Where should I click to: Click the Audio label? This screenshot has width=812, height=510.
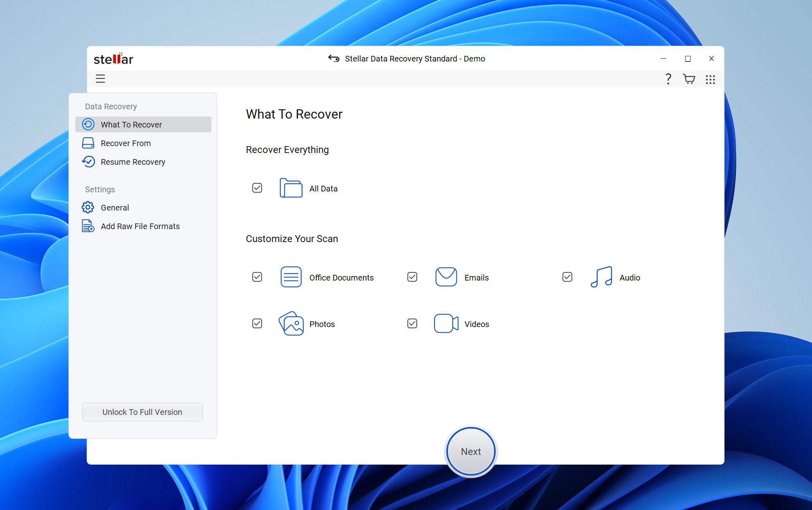click(x=630, y=278)
